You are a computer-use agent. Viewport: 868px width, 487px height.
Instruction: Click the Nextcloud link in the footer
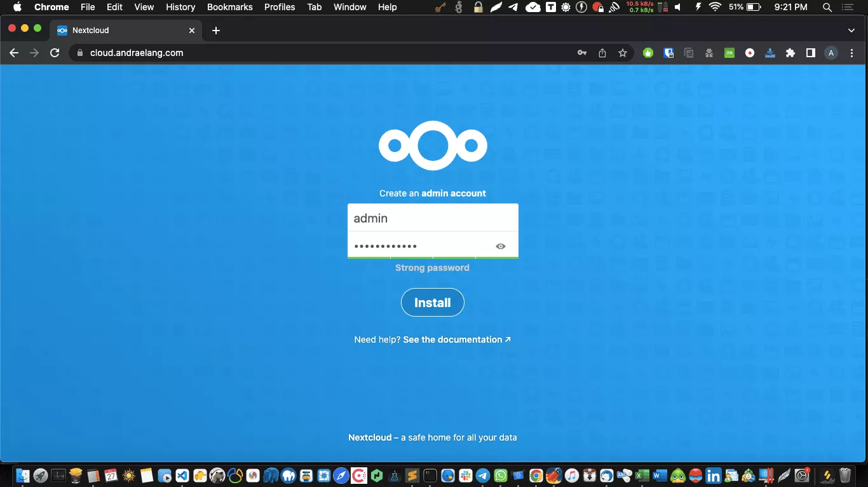coord(370,437)
